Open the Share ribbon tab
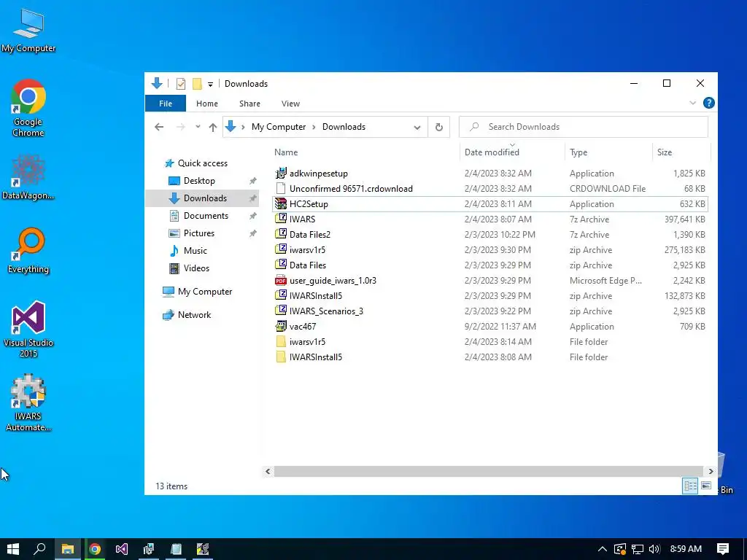The width and height of the screenshot is (747, 560). 249,104
